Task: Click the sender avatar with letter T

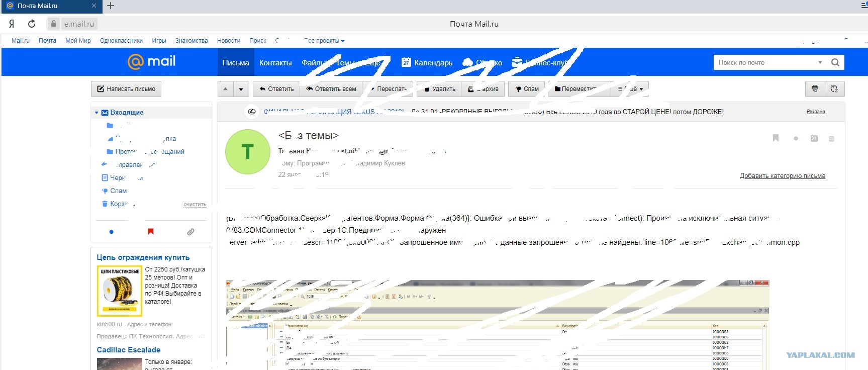Action: pos(248,152)
